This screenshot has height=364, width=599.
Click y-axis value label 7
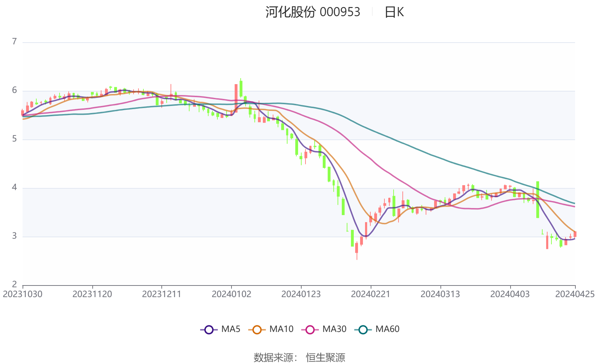(14, 42)
